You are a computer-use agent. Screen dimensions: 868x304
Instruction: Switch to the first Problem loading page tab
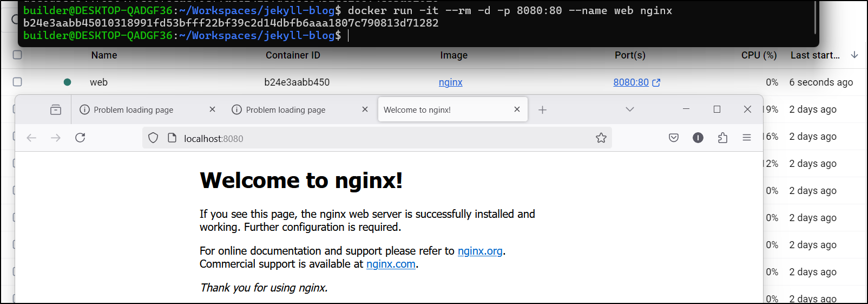point(147,109)
